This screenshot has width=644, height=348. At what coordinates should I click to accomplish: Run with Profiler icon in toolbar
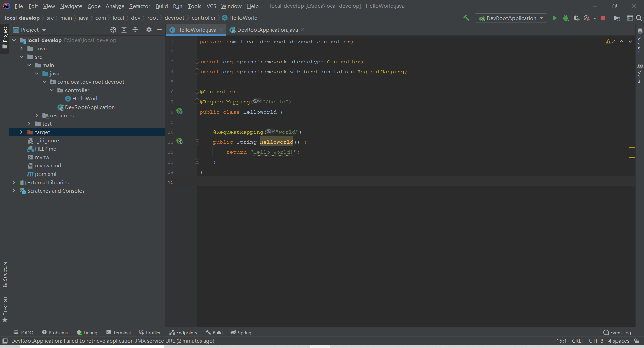tap(586, 18)
